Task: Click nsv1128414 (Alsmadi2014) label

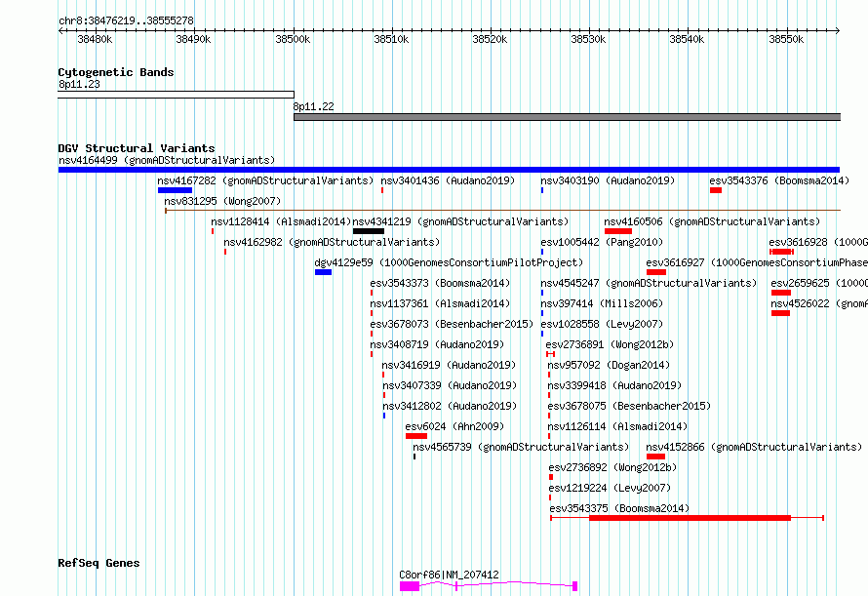Action: tap(281, 221)
